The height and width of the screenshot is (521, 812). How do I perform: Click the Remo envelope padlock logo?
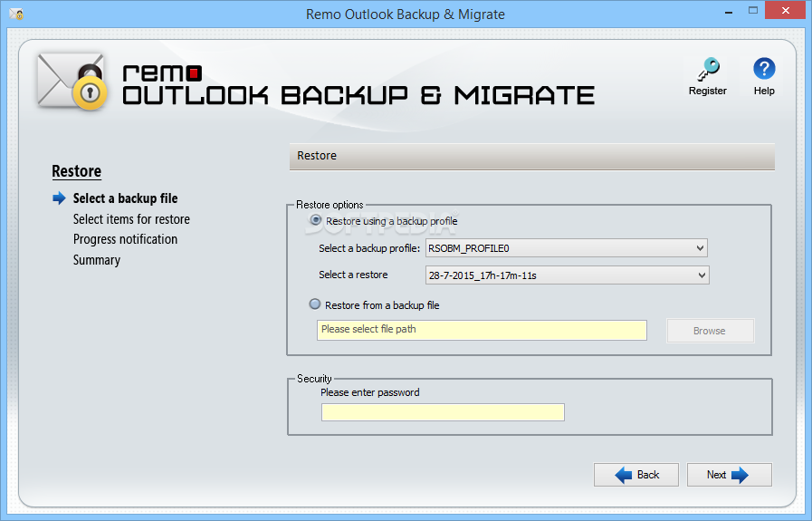click(x=72, y=82)
